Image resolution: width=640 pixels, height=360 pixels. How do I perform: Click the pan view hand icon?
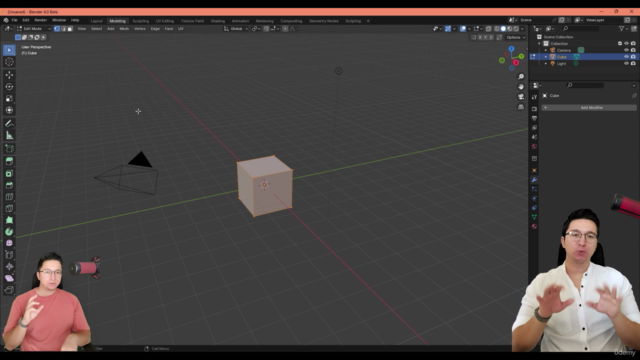click(x=521, y=87)
